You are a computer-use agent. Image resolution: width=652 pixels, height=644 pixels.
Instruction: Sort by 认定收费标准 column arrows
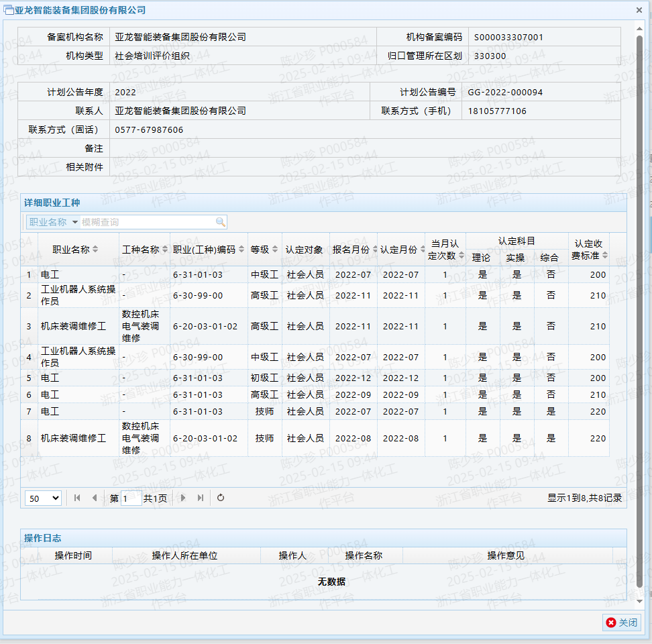(605, 255)
